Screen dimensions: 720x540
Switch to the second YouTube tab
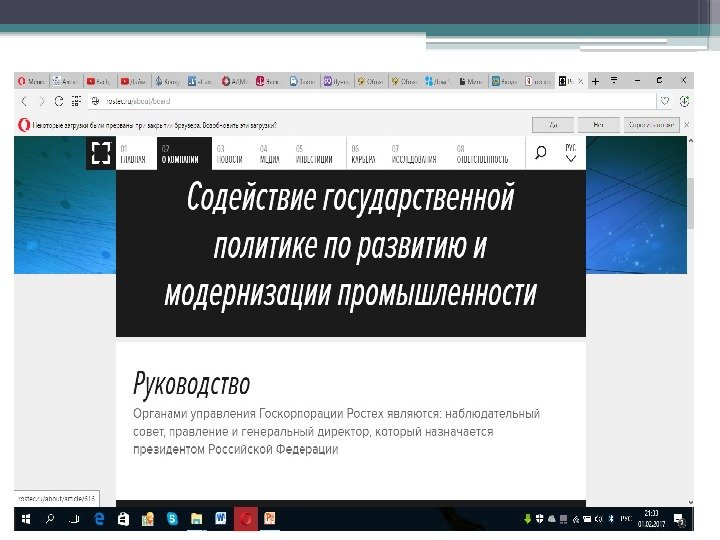[x=134, y=81]
